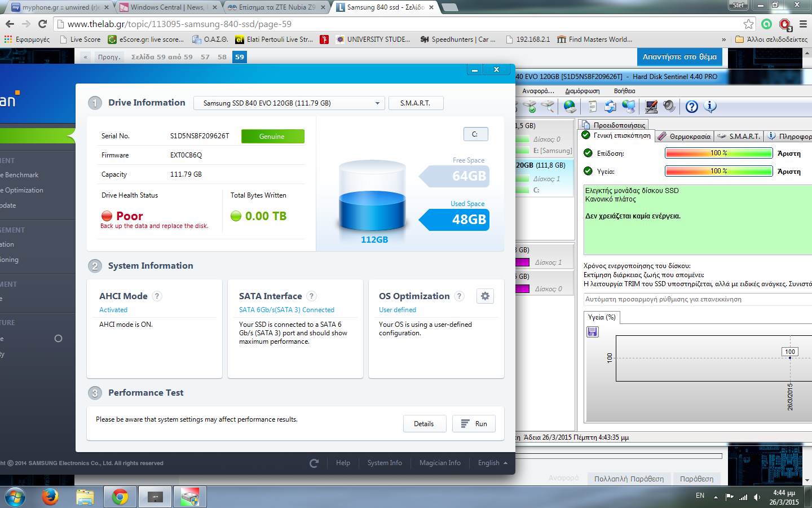
Task: Go to forum page 57
Action: pos(205,57)
